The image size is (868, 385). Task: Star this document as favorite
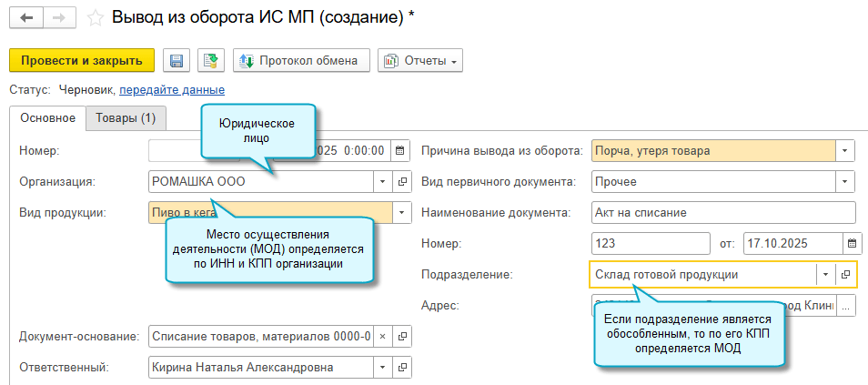click(96, 17)
